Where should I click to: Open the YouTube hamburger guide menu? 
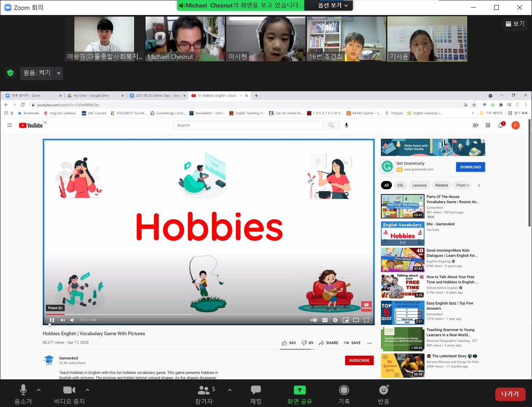tap(10, 125)
